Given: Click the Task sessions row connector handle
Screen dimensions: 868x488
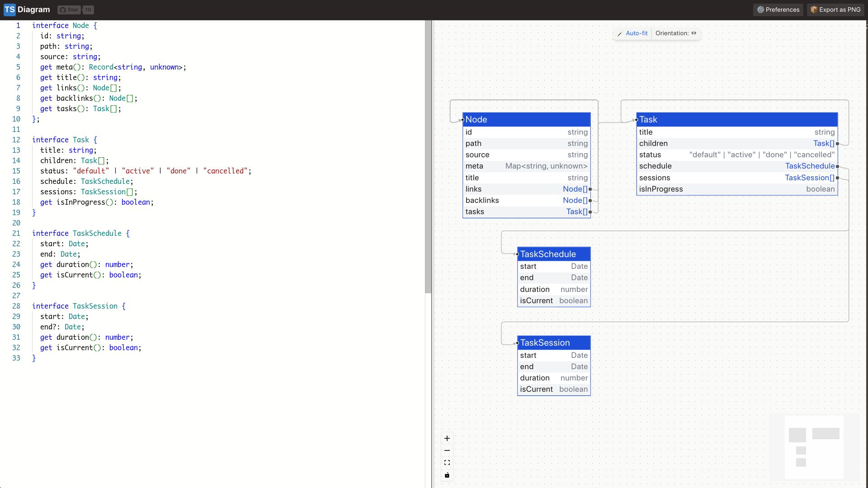Looking at the screenshot, I should 837,178.
